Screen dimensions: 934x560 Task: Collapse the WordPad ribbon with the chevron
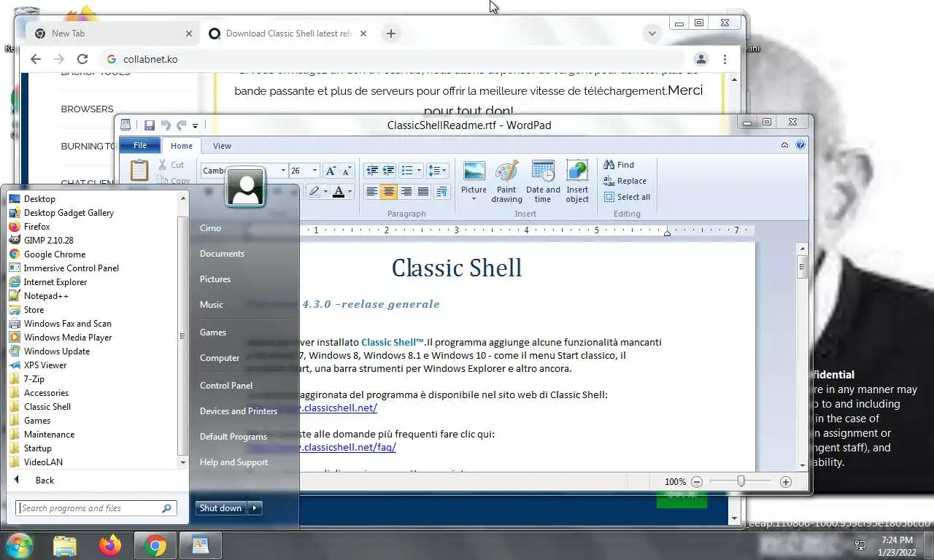(x=784, y=145)
